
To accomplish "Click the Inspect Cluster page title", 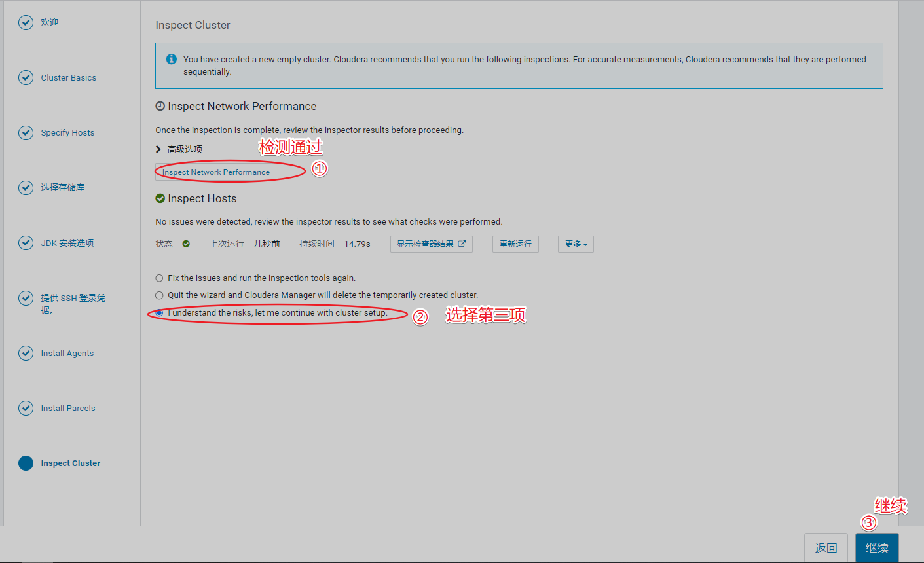I will (193, 25).
